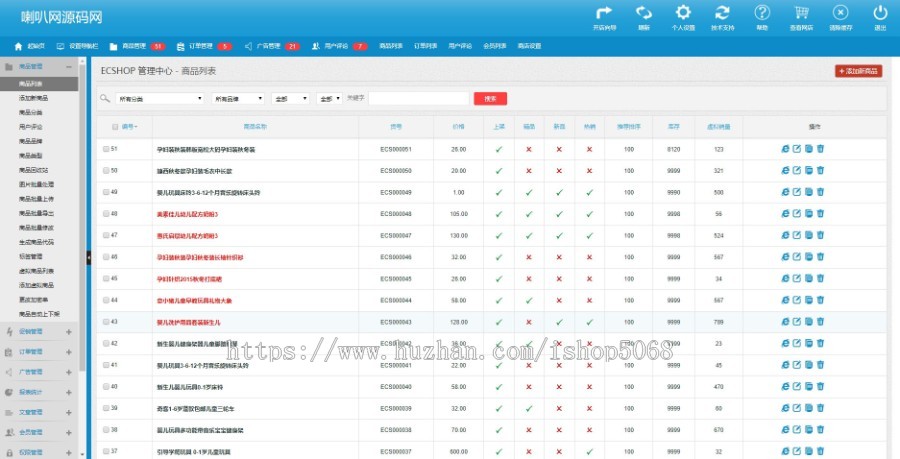Toggle 热销 status for product 49
Screen dimensions: 900x459
(x=589, y=192)
